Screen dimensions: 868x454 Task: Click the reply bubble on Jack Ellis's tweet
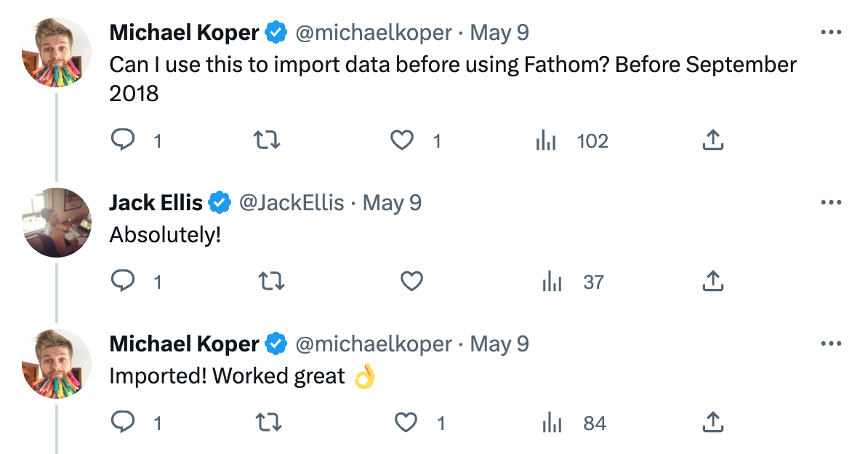tap(124, 282)
